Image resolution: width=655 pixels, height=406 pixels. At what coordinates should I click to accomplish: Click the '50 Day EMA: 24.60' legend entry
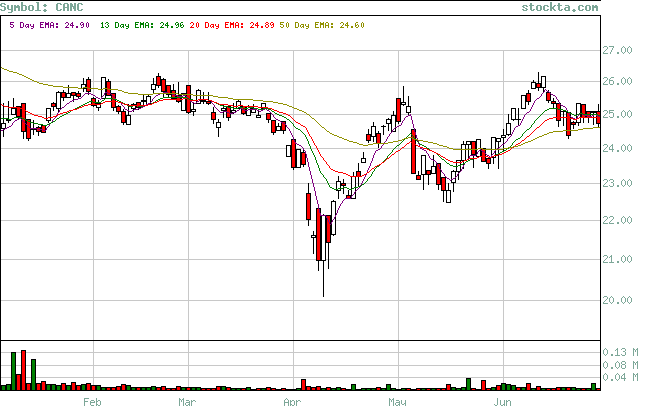point(322,25)
